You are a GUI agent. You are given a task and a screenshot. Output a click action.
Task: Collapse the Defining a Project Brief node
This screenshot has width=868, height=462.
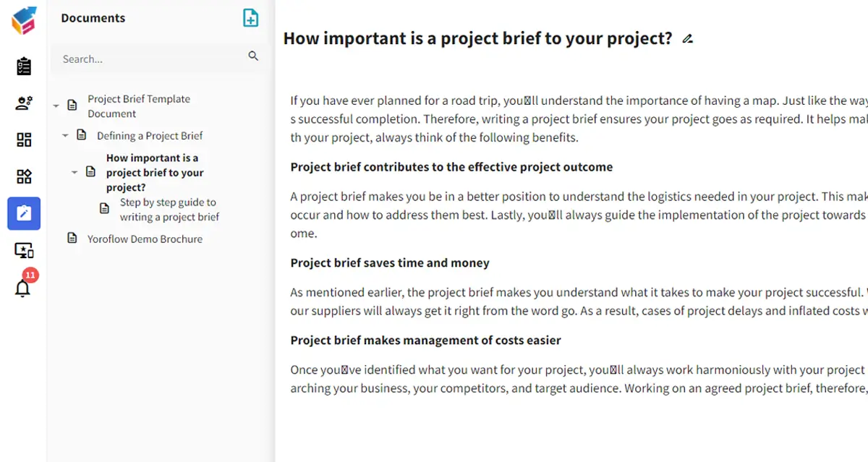tap(65, 136)
